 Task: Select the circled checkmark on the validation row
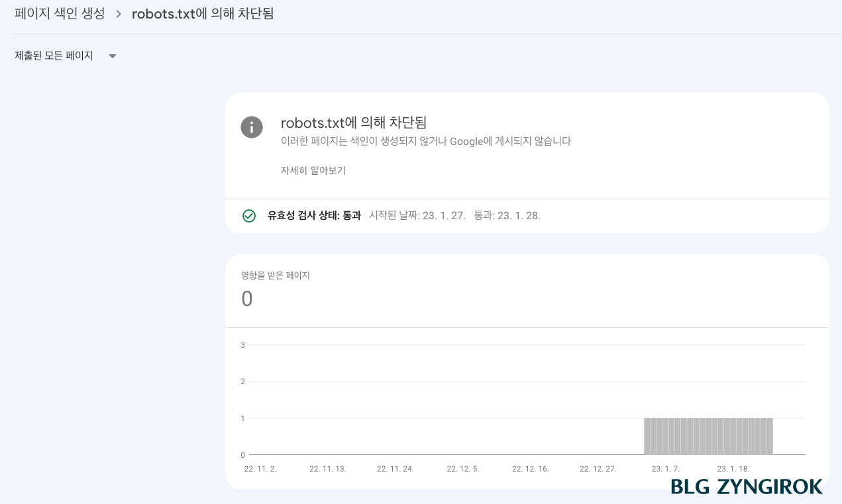pyautogui.click(x=249, y=216)
